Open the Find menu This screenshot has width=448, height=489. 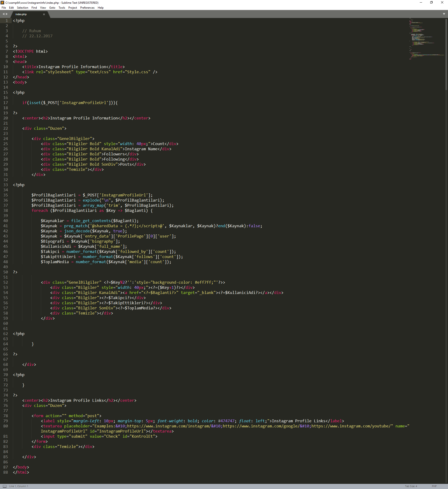(x=34, y=8)
